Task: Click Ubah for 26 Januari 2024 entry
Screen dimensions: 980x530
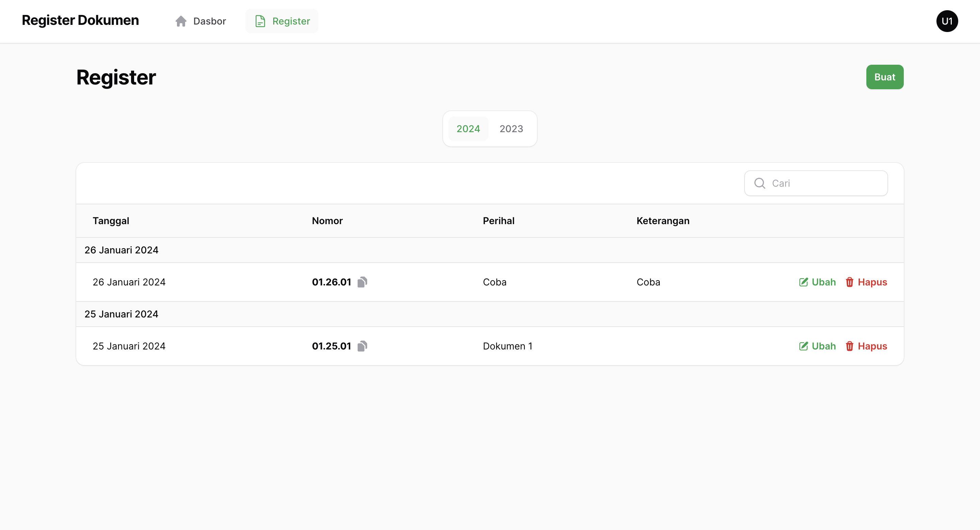Action: pos(823,282)
